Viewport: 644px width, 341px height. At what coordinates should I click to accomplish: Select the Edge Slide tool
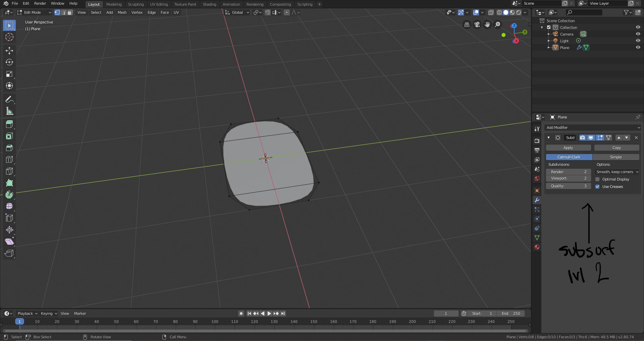click(9, 218)
